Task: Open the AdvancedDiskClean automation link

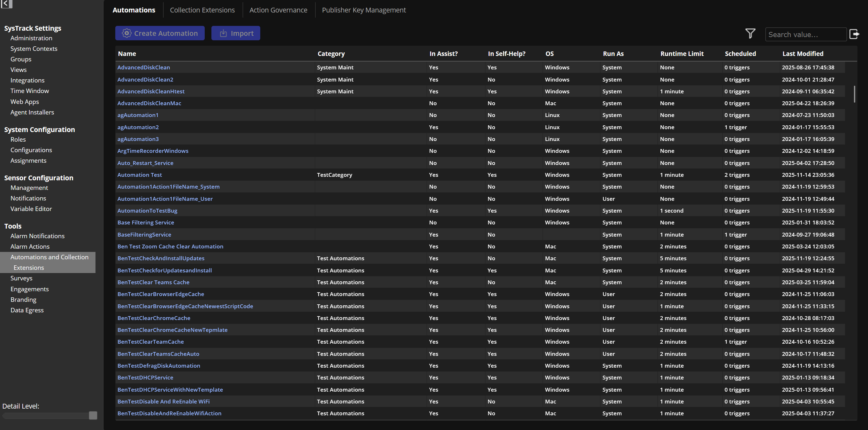Action: 143,67
